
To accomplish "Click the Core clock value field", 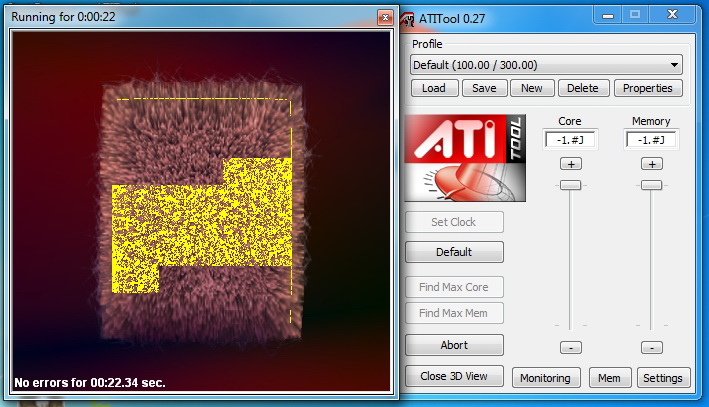I will click(570, 140).
